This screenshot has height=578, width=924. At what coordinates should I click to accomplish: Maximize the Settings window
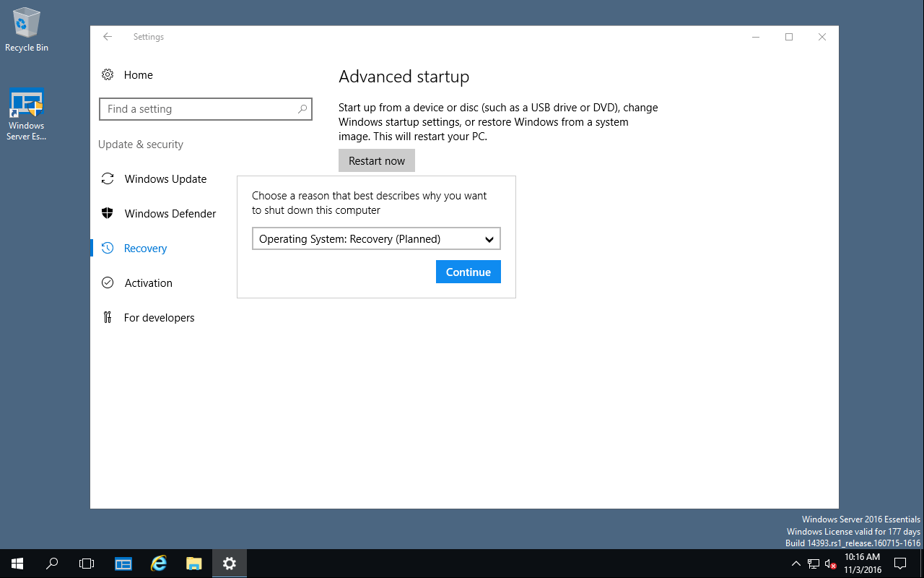(789, 37)
